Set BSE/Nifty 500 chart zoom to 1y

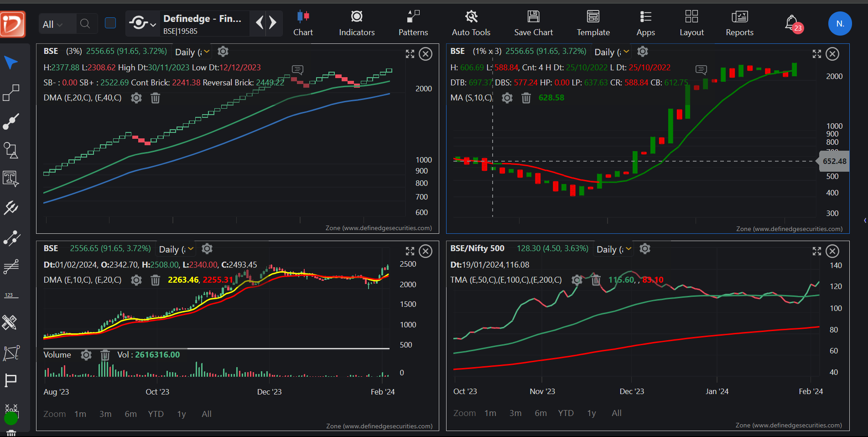592,413
